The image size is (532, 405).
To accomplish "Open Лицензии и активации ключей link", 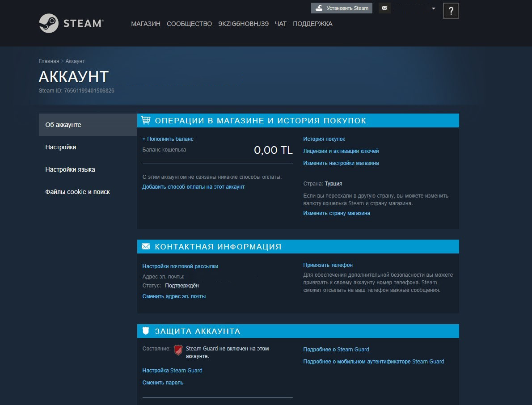I will point(341,151).
